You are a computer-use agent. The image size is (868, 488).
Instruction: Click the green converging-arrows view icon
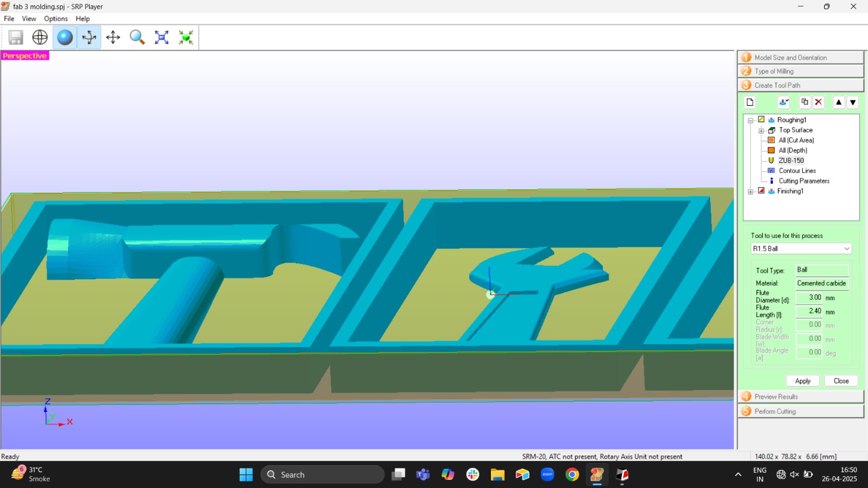pos(186,37)
